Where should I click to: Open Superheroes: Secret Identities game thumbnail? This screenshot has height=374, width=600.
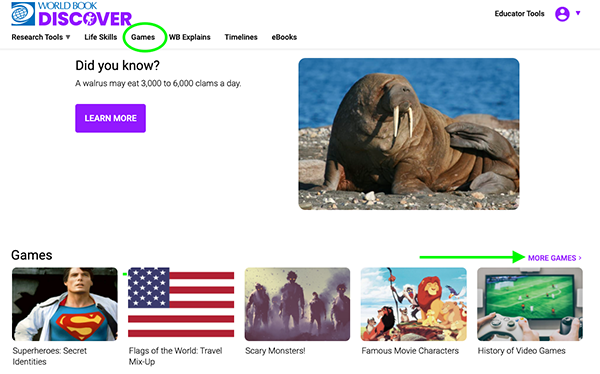(65, 304)
